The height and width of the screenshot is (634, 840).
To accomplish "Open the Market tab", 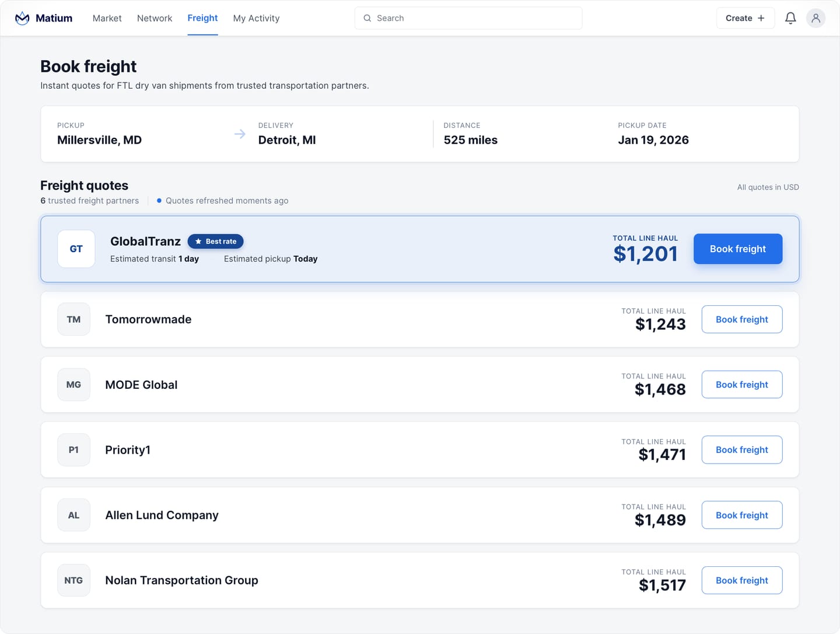I will point(107,18).
